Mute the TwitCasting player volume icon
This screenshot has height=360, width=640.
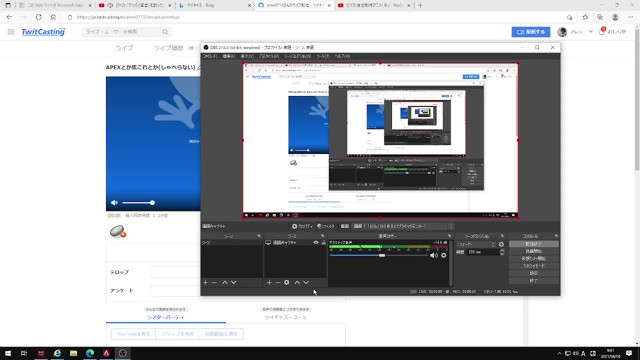[x=114, y=202]
